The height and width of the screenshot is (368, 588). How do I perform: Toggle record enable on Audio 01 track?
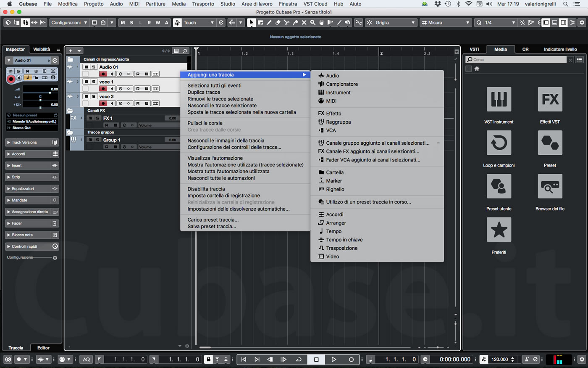pos(103,74)
